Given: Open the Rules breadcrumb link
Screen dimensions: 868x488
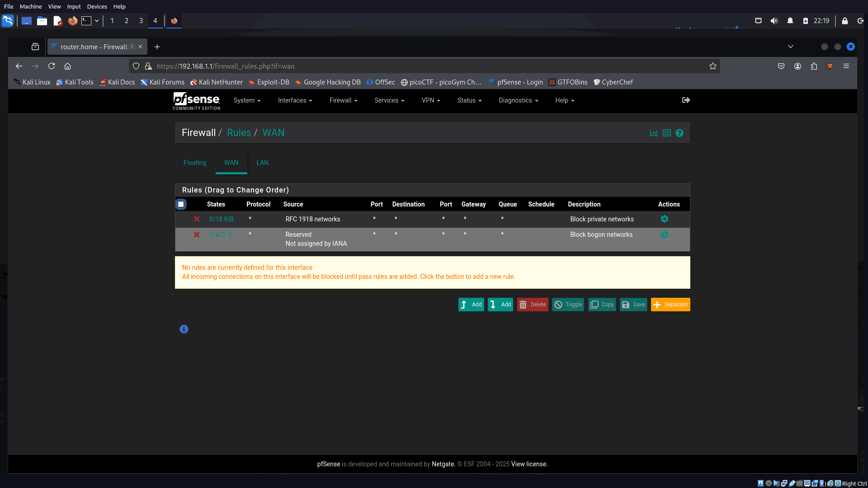Looking at the screenshot, I should click(239, 133).
